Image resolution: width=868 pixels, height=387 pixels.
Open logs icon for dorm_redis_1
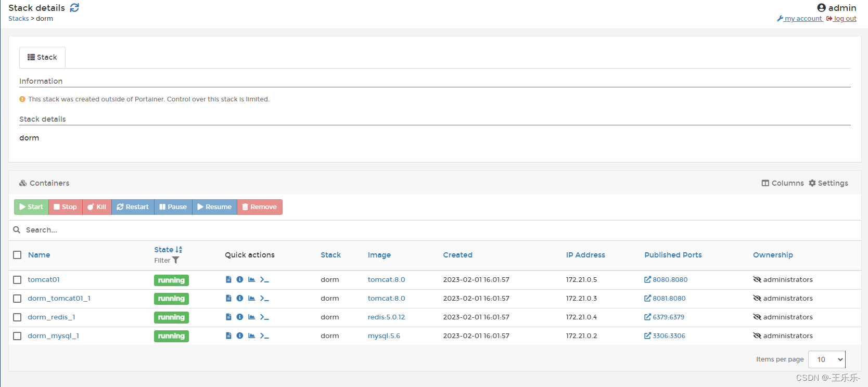click(228, 317)
